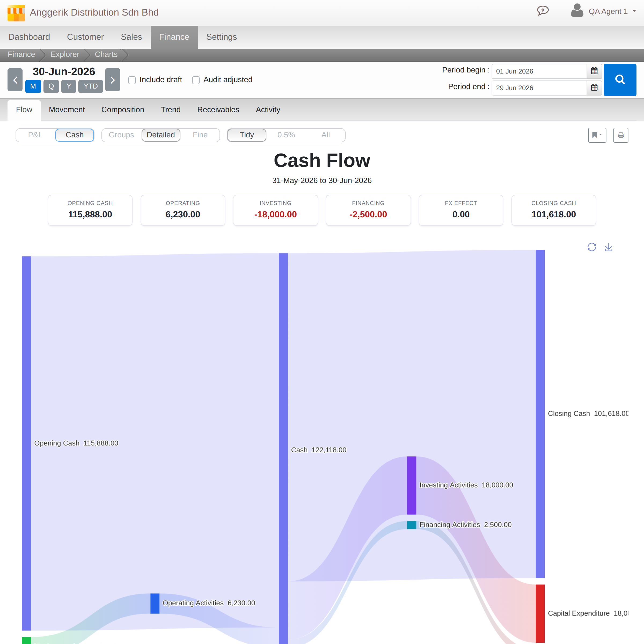The width and height of the screenshot is (644, 644).
Task: Click the FX Effect summary card
Action: [x=461, y=210]
